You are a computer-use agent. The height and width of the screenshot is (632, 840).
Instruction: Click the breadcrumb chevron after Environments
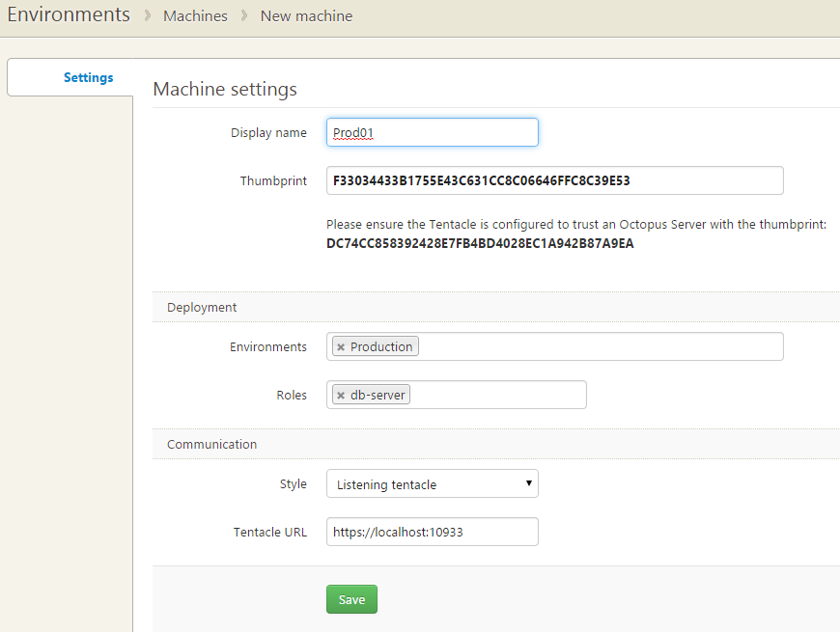click(x=147, y=15)
